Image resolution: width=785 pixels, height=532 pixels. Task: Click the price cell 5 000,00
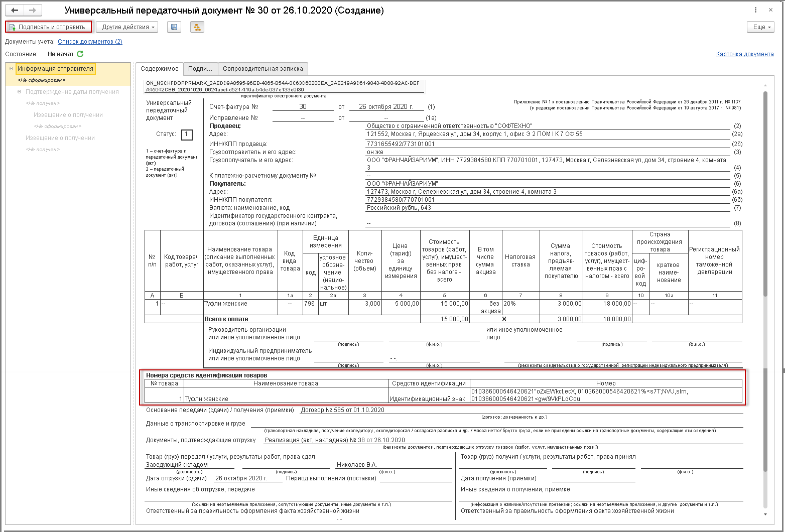401,307
